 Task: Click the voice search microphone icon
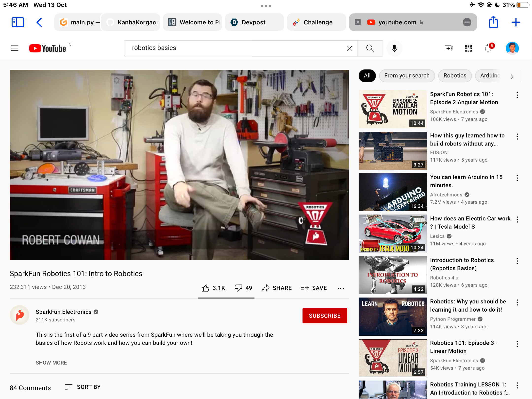click(x=394, y=48)
